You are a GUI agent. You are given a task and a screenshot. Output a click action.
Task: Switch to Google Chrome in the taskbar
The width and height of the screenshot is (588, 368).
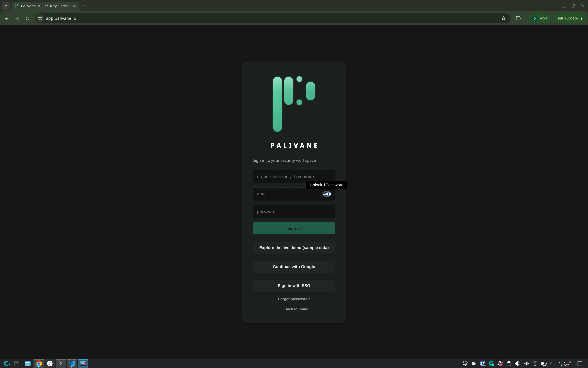pyautogui.click(x=39, y=363)
